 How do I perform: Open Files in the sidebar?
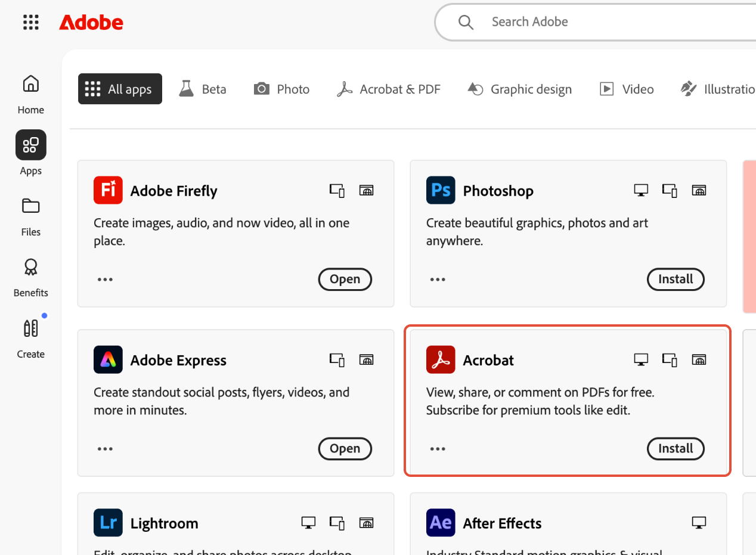coord(31,216)
